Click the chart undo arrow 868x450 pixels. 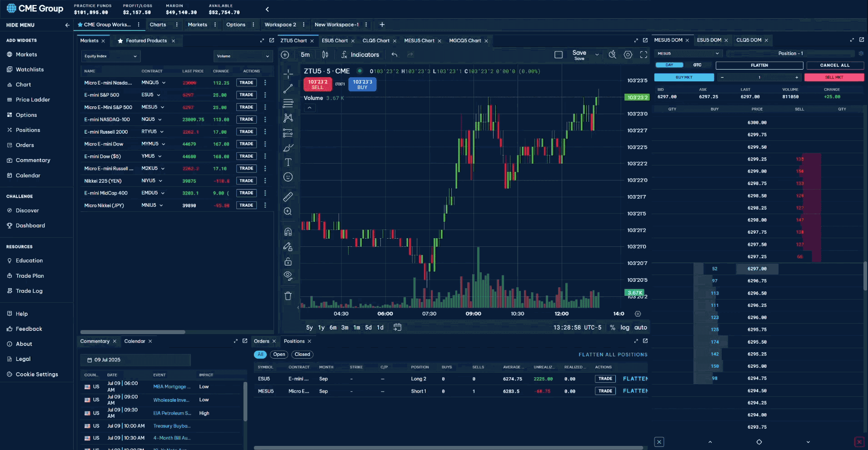pos(394,55)
